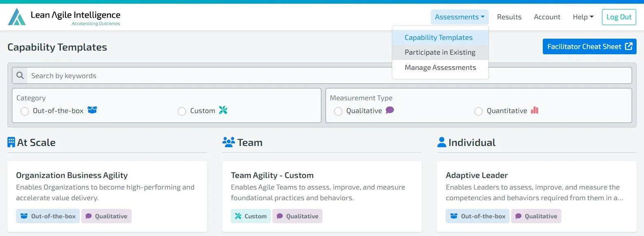The width and height of the screenshot is (644, 236).
Task: Click the Category filter label
Action: click(31, 98)
